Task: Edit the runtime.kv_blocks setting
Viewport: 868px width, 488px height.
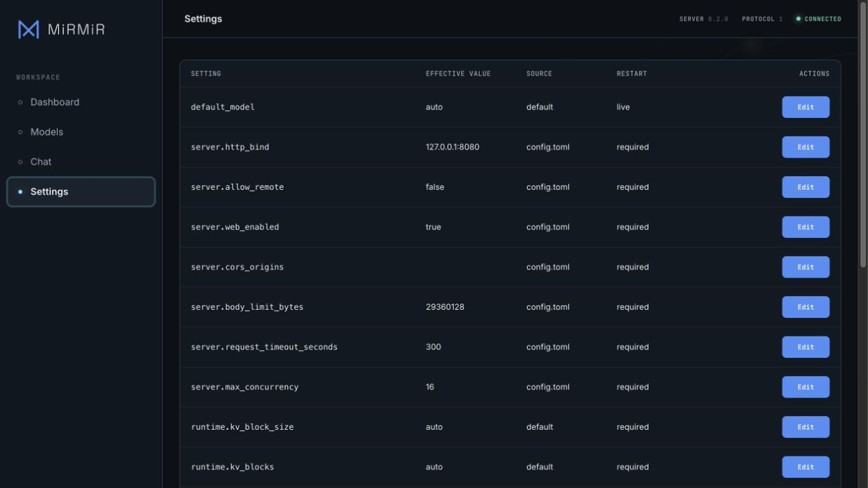Action: (806, 467)
